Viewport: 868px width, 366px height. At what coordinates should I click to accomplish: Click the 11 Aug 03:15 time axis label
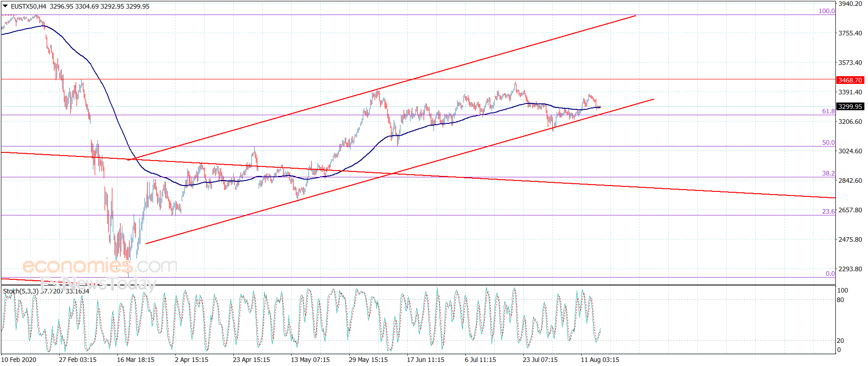pyautogui.click(x=600, y=360)
